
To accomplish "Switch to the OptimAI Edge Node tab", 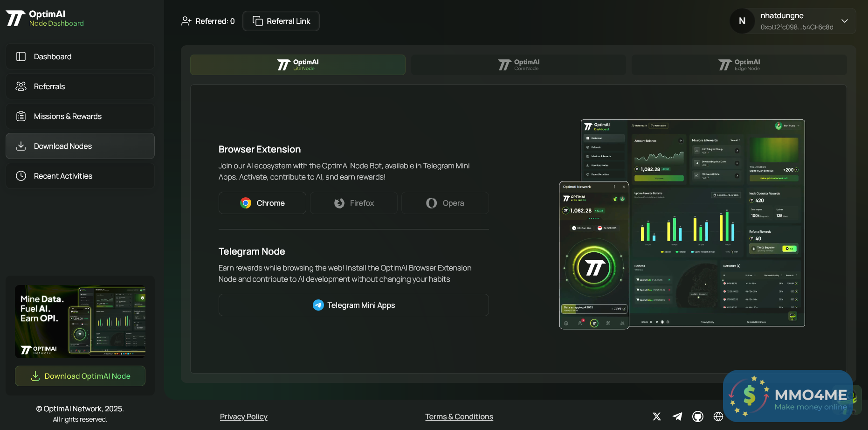I will pos(739,65).
